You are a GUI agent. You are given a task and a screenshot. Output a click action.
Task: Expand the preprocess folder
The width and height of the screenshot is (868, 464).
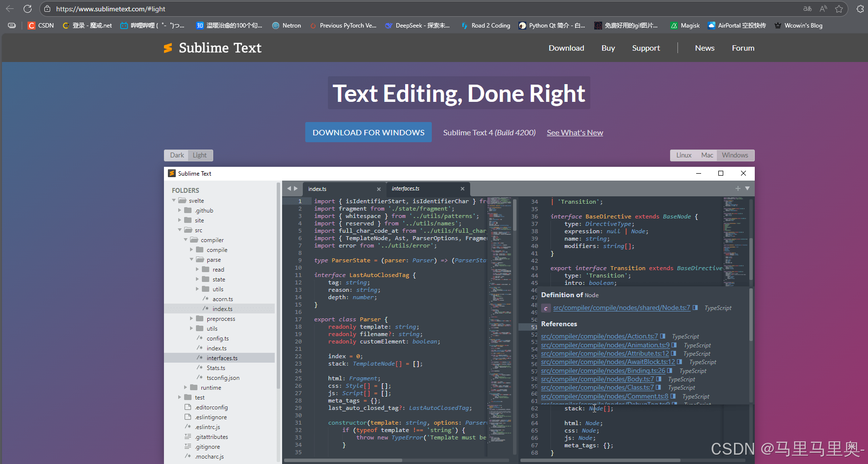pos(192,318)
